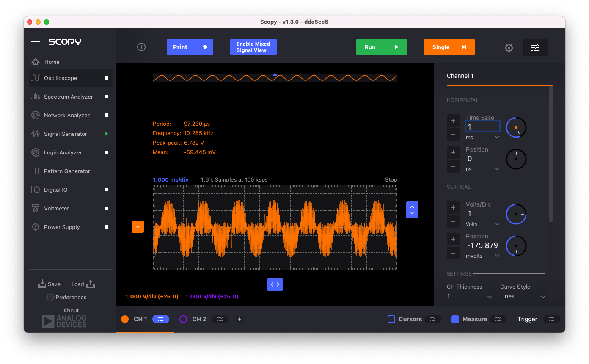This screenshot has width=589, height=364.
Task: Open the gear settings icon at top right
Action: [x=509, y=48]
